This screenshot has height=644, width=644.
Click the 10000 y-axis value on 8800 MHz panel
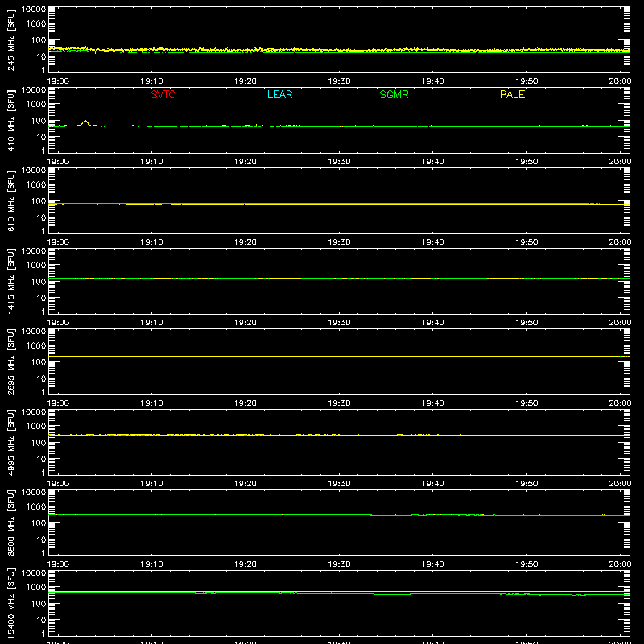34,493
